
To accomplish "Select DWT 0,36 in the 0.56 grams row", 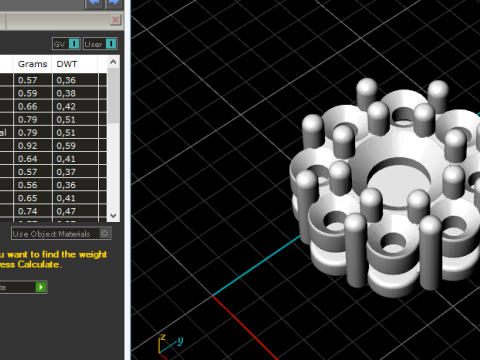I will click(x=75, y=185).
